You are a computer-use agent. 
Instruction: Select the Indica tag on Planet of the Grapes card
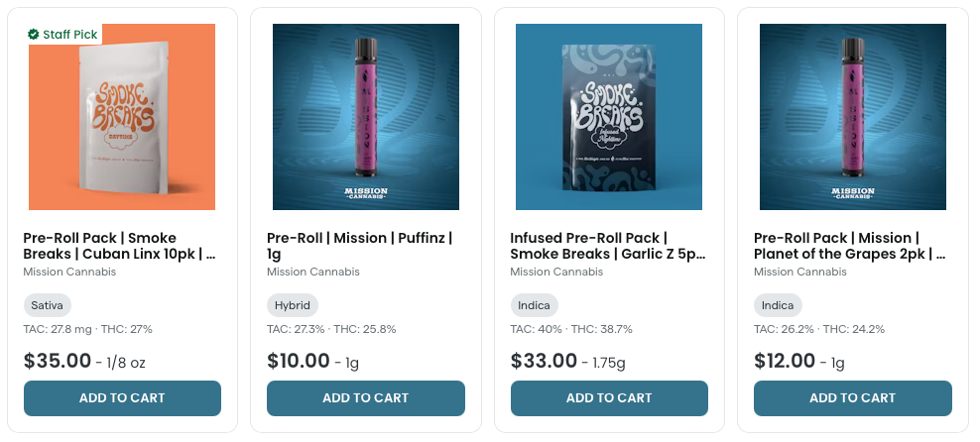[x=778, y=305]
